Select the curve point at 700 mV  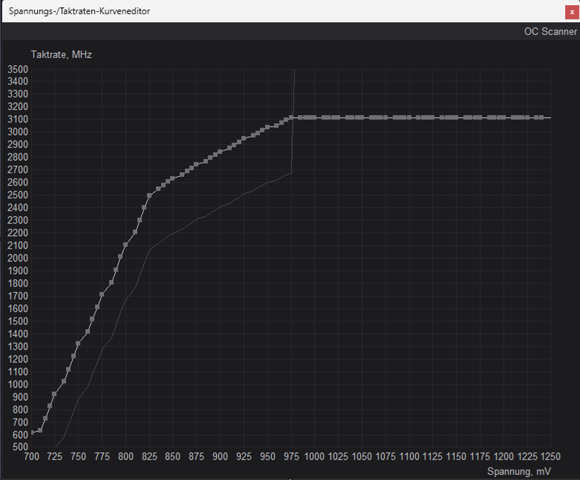(x=32, y=432)
